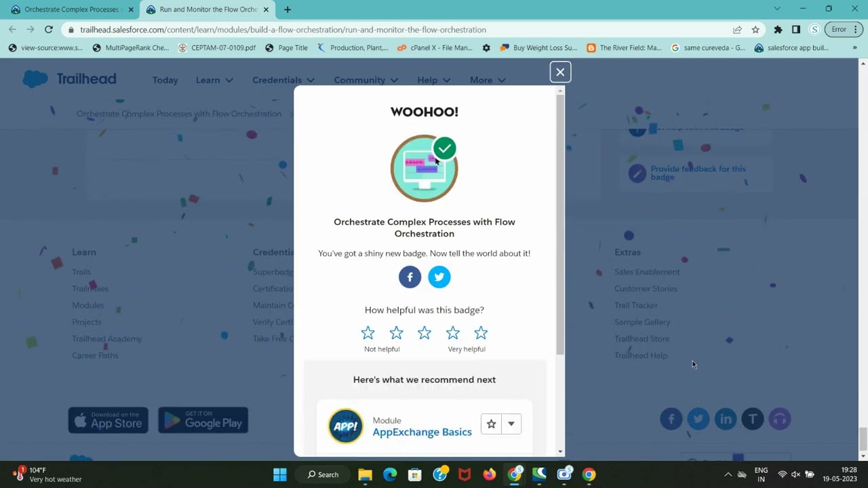
Task: Click the popup vertical scrollbar thumb
Action: point(560,224)
